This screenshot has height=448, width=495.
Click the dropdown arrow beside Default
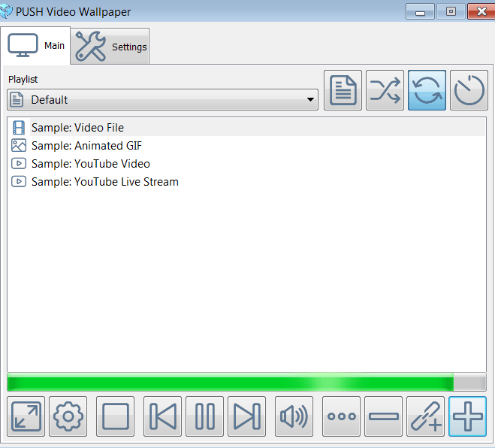tap(310, 100)
